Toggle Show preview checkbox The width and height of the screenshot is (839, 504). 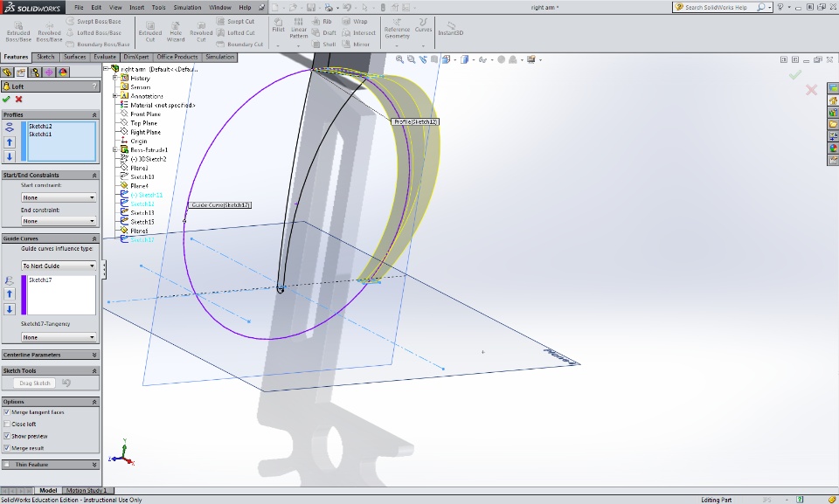pyautogui.click(x=7, y=436)
